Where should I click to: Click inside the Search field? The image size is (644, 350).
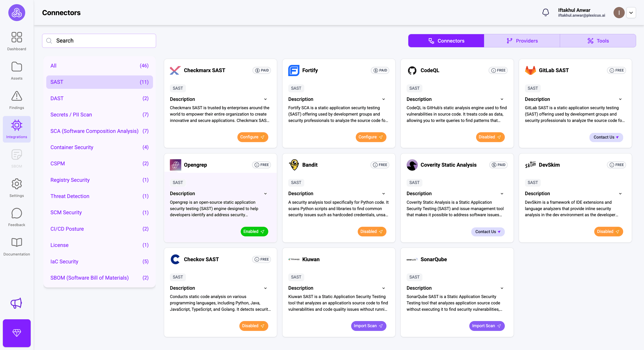point(99,41)
